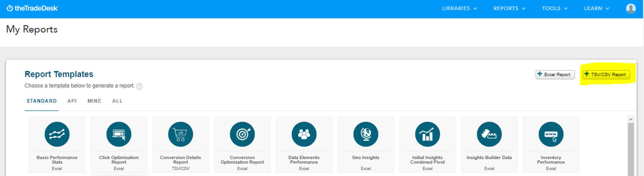The height and width of the screenshot is (176, 644).
Task: Click the 'Inventory Performance' label
Action: pyautogui.click(x=551, y=160)
